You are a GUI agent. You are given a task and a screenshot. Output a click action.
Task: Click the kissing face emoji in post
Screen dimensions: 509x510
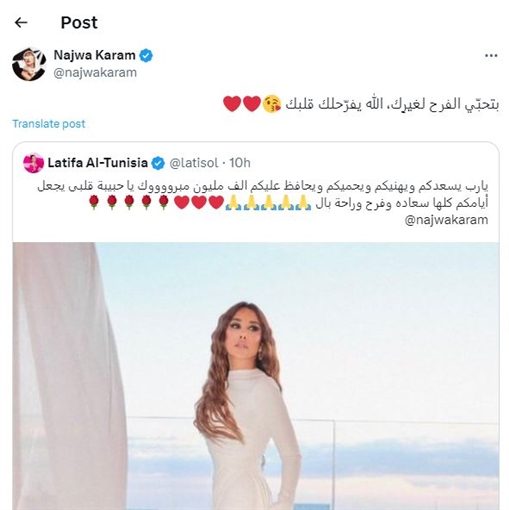click(x=272, y=104)
